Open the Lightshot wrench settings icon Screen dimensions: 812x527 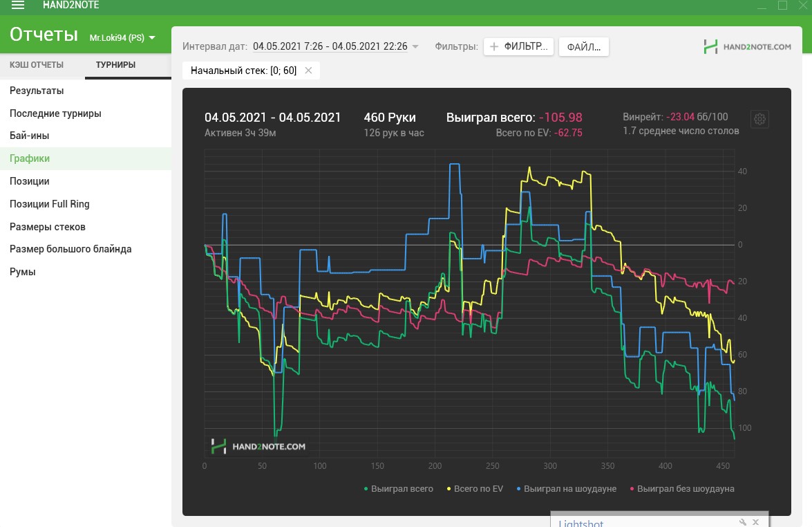[743, 522]
